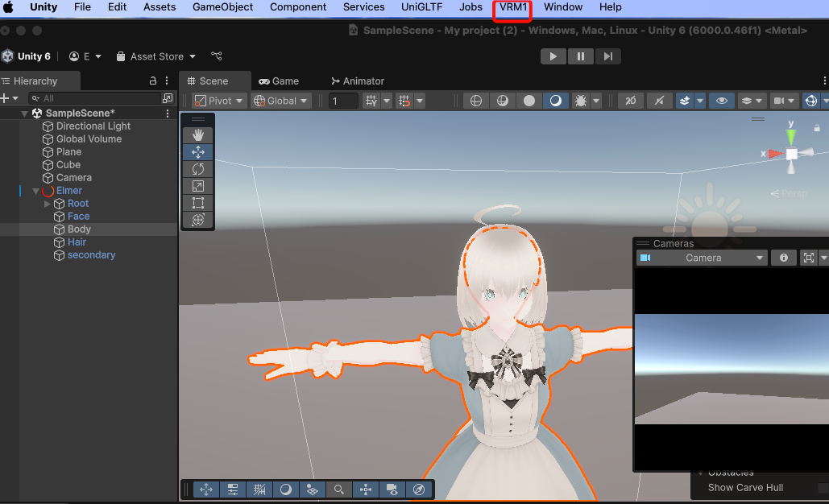Click the four-arrow move icon in bottom overlay bar

point(206,490)
